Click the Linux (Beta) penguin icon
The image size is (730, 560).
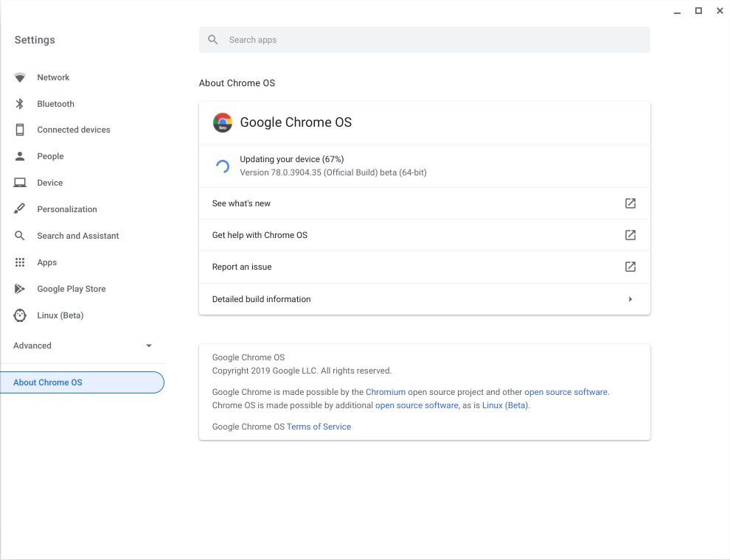coord(20,315)
